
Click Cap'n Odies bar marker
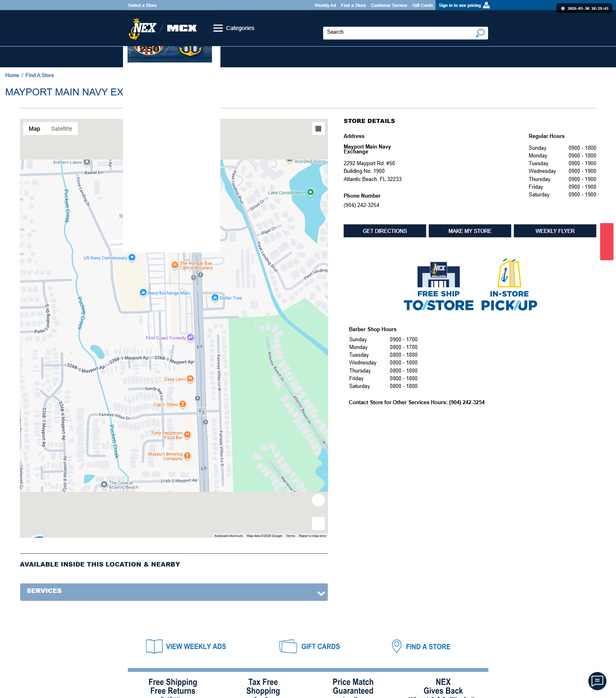click(x=183, y=404)
